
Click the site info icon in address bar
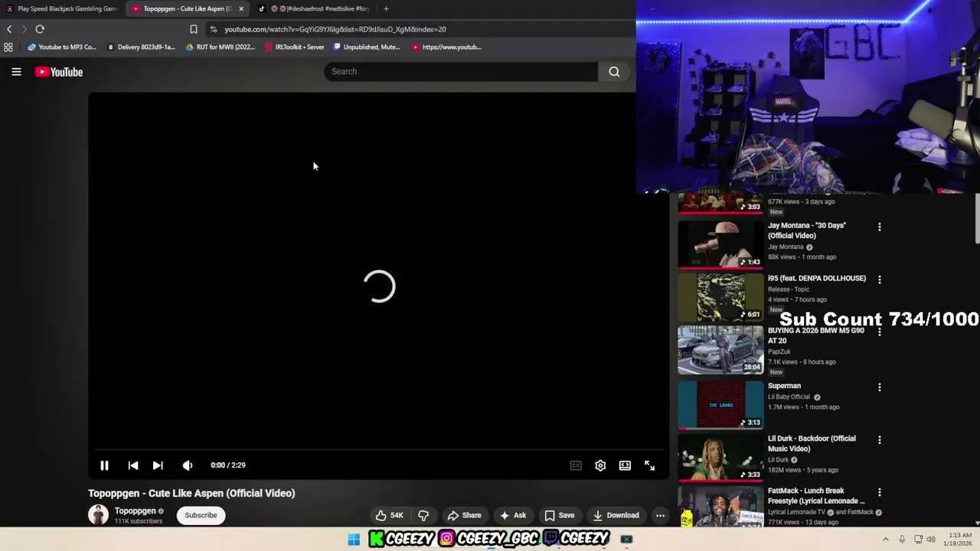pos(214,29)
